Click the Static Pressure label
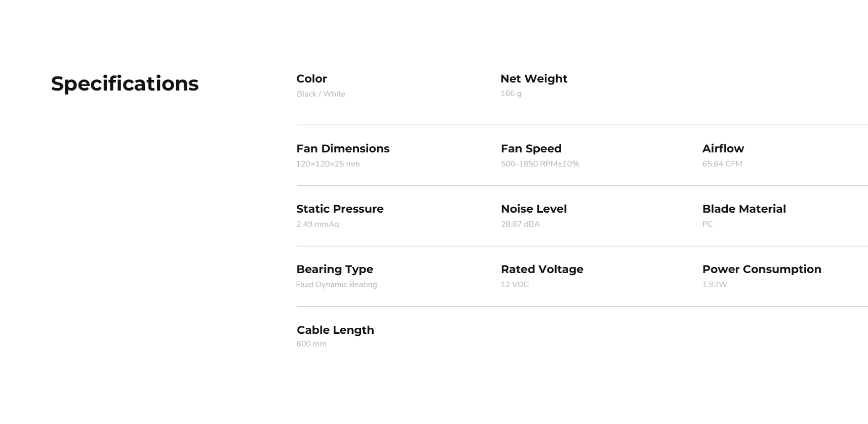The height and width of the screenshot is (424, 868). point(339,209)
